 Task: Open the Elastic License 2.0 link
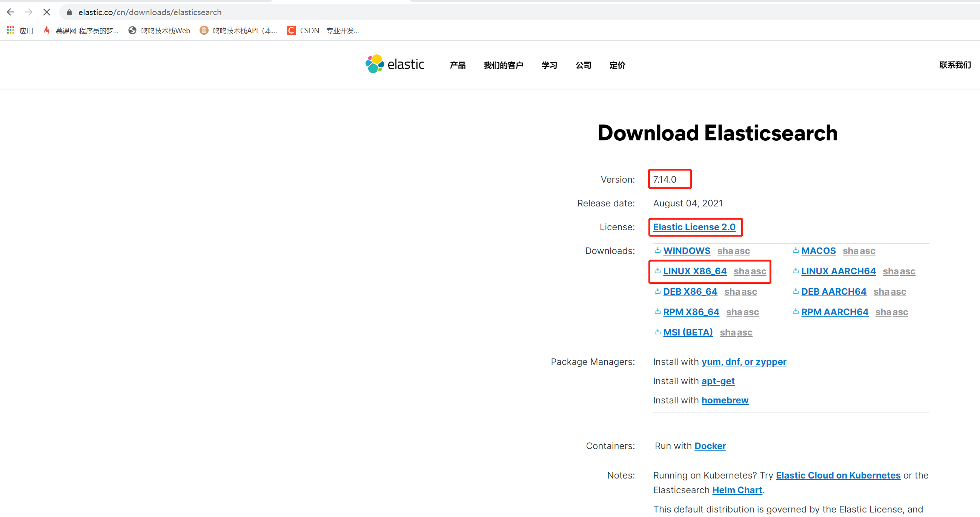tap(695, 227)
